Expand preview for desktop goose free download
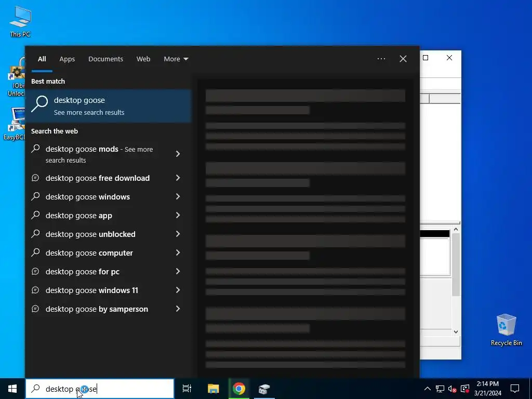Viewport: 532px width, 399px height. point(178,178)
